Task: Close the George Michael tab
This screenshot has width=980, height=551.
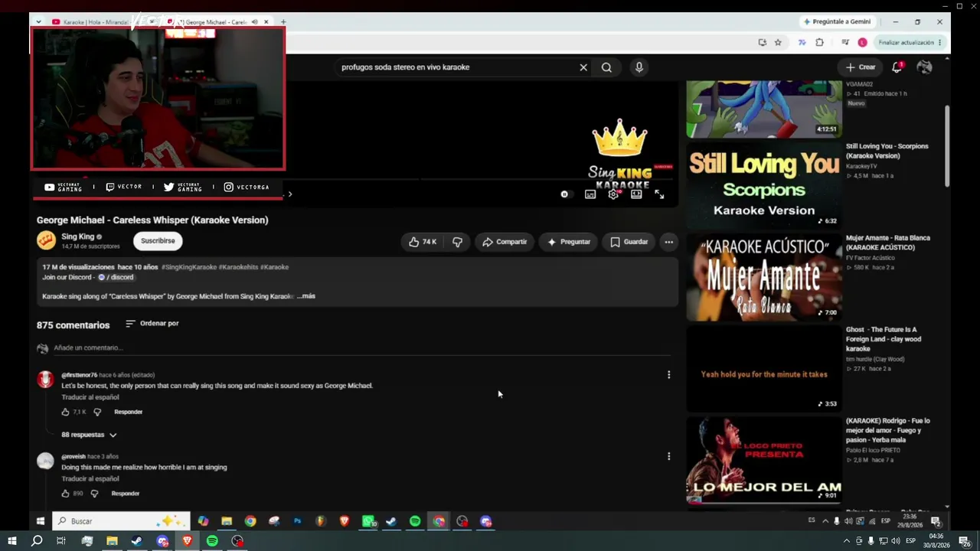Action: 266,22
